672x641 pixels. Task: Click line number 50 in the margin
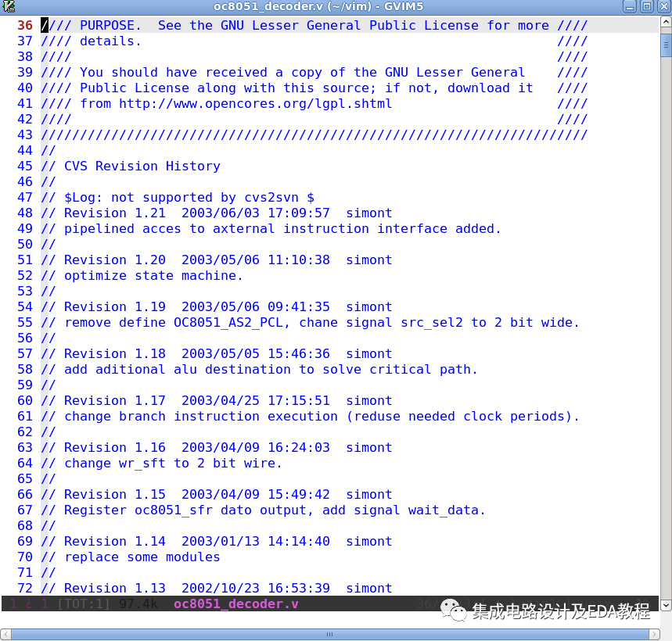click(24, 244)
